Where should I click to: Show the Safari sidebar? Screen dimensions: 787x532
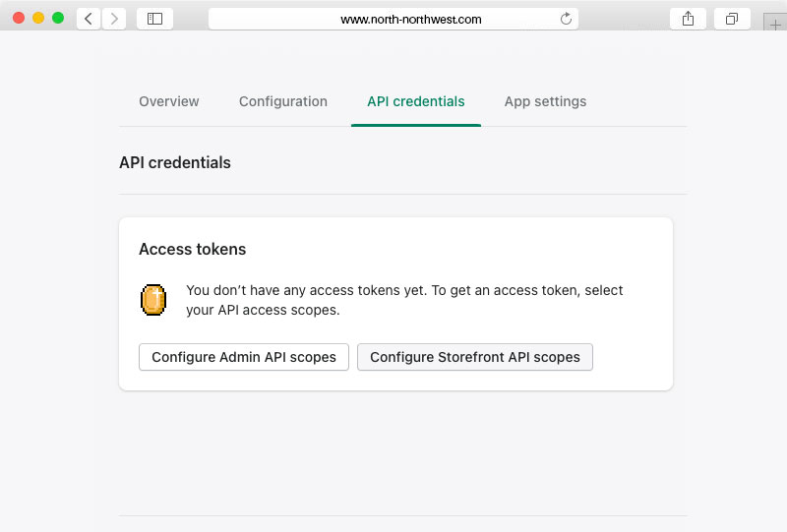(x=154, y=19)
